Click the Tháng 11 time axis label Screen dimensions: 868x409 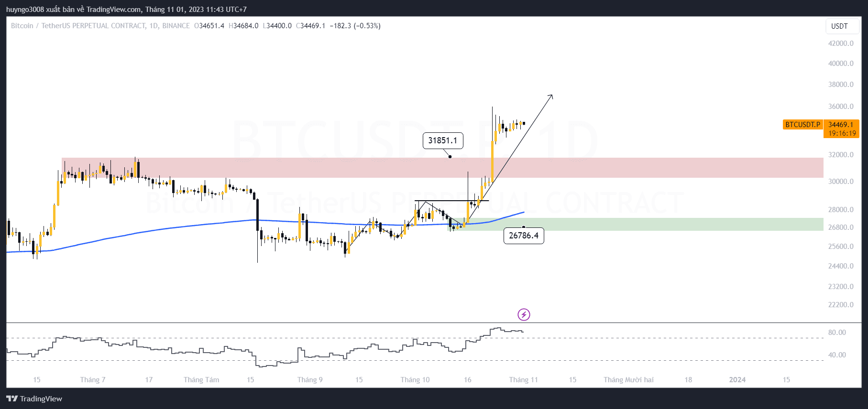[x=524, y=380]
